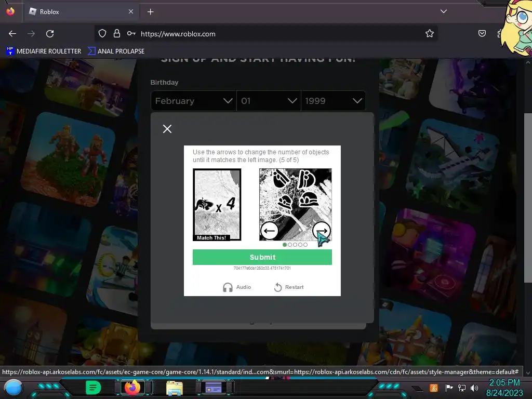
Task: Select the last puzzle progress dot
Action: coord(305,245)
